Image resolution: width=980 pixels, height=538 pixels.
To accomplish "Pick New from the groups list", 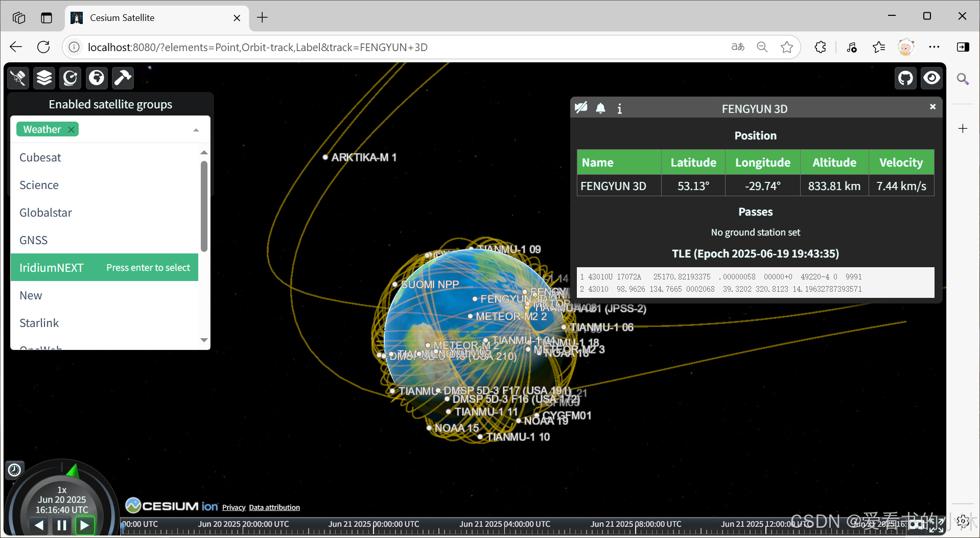I will 104,295.
